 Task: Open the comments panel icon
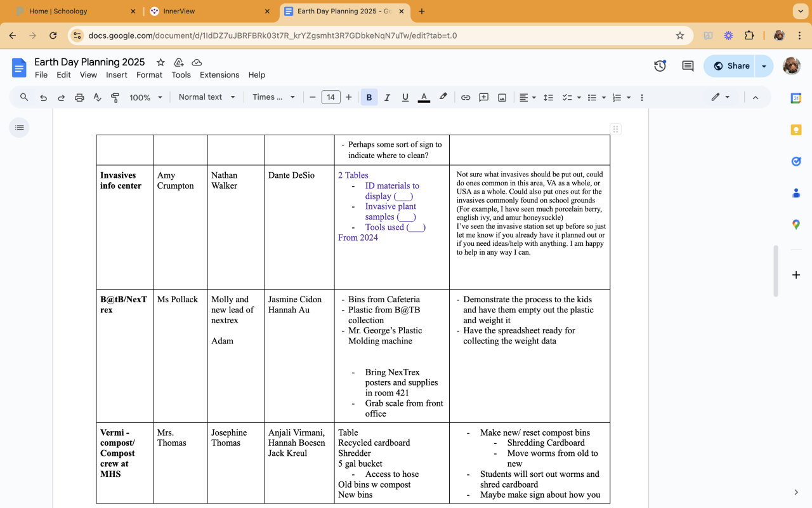coord(688,66)
